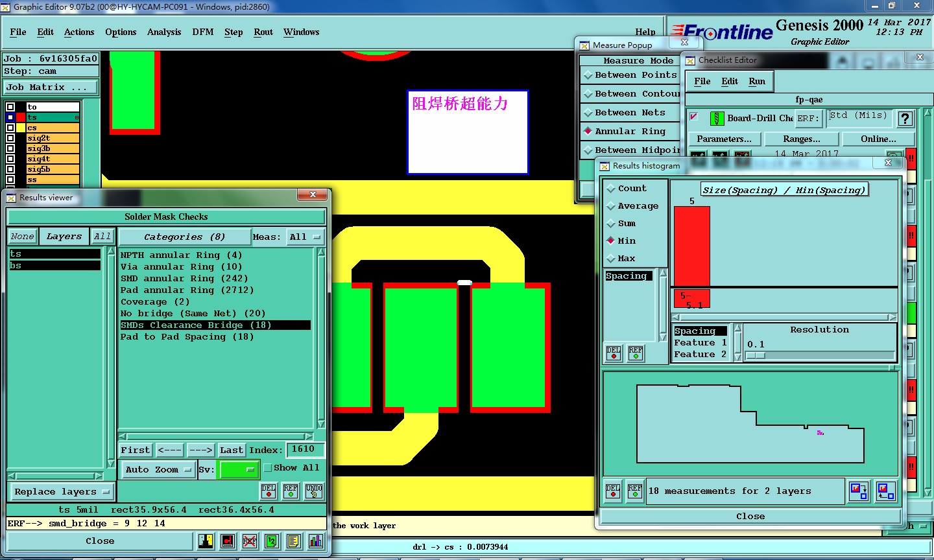This screenshot has width=934, height=560.
Task: Click the Parameters... button
Action: coord(724,139)
